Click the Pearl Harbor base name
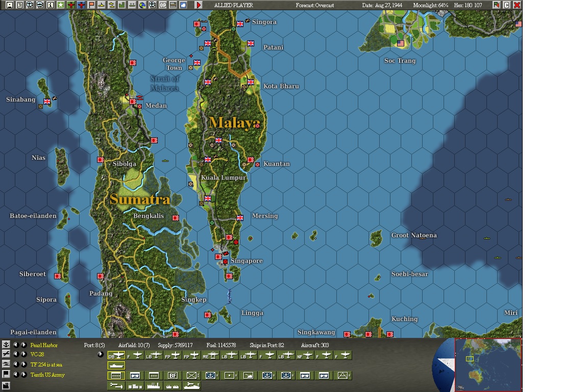588x392 pixels. 44,345
